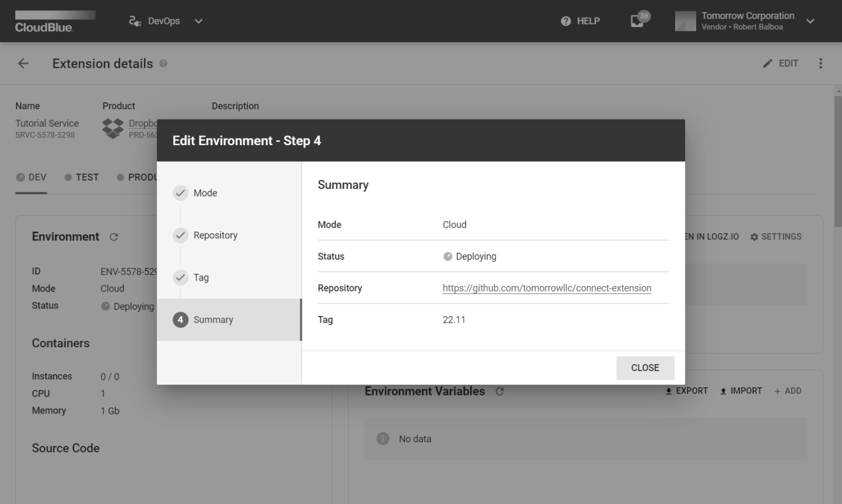This screenshot has height=504, width=842.
Task: Click the EDIT pencil button
Action: (781, 64)
